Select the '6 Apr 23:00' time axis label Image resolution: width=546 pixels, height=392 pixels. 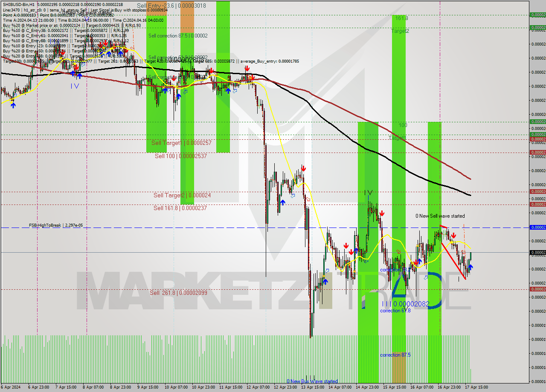[38, 387]
